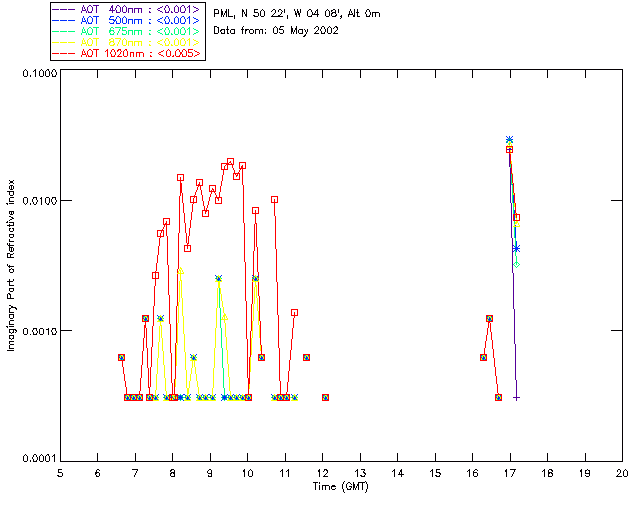Click the AOT 870nm legend label
The width and height of the screenshot is (640, 512).
[x=140, y=42]
